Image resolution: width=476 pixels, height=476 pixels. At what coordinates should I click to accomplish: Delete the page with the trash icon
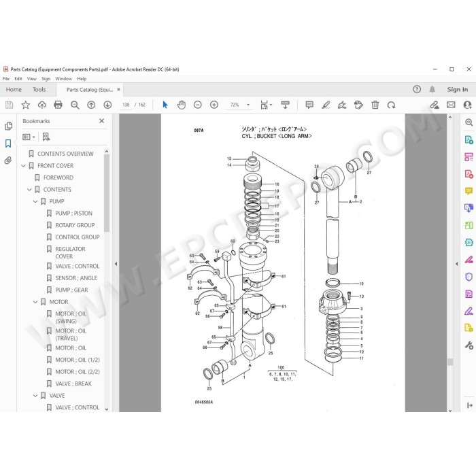pos(375,105)
